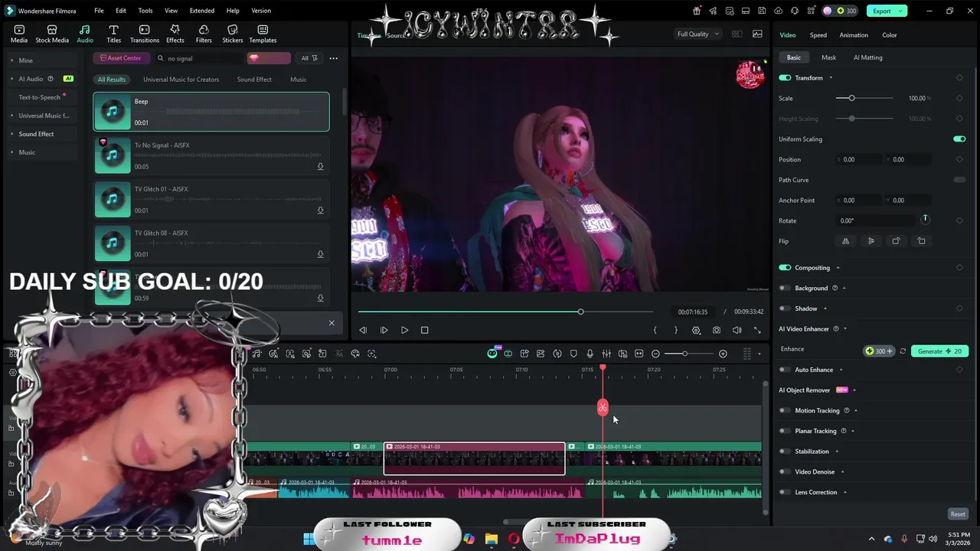The width and height of the screenshot is (980, 551).
Task: Open the Effects panel
Action: point(175,34)
